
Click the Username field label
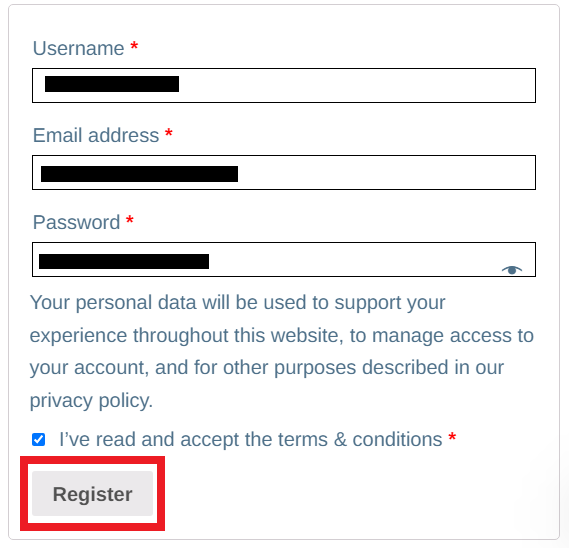(78, 48)
